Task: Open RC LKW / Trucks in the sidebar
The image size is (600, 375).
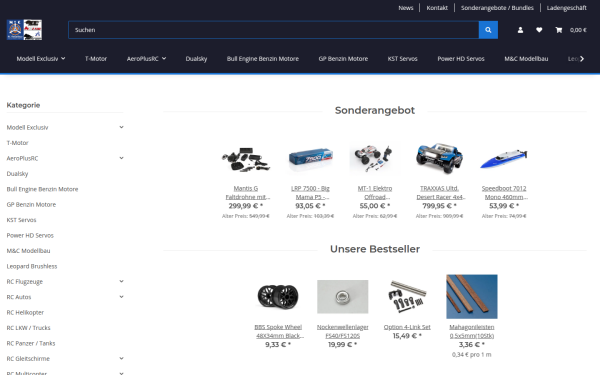Action: pyautogui.click(x=28, y=328)
